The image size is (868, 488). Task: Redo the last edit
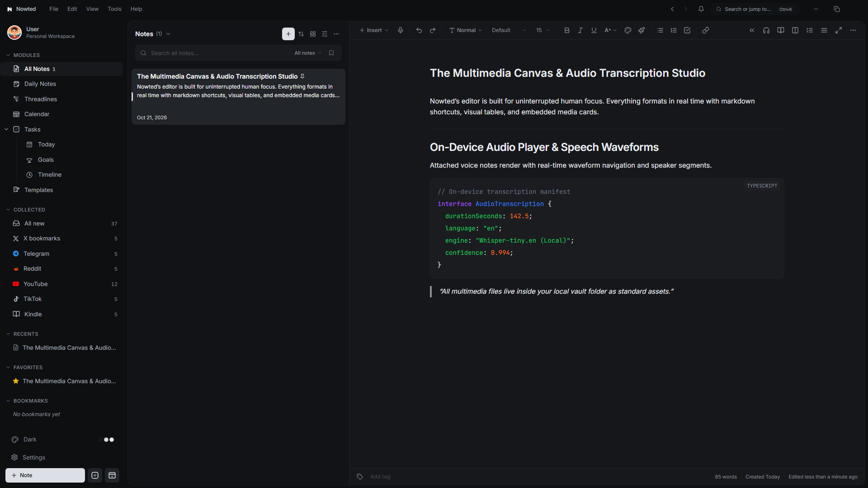pos(433,30)
